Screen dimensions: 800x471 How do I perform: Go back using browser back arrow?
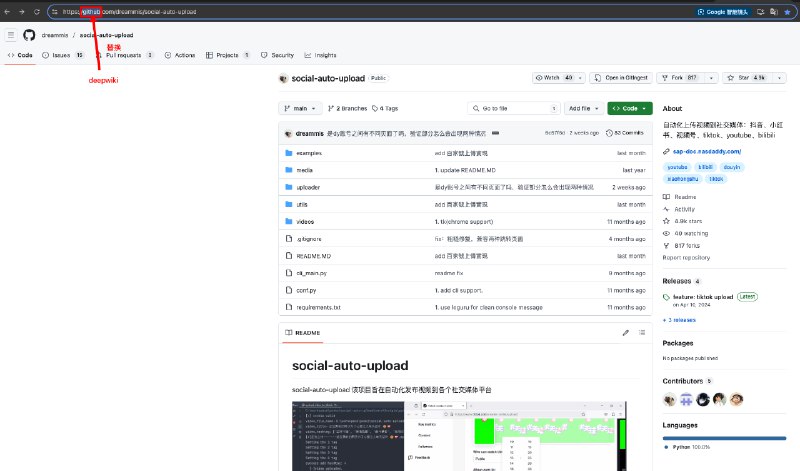(7, 12)
